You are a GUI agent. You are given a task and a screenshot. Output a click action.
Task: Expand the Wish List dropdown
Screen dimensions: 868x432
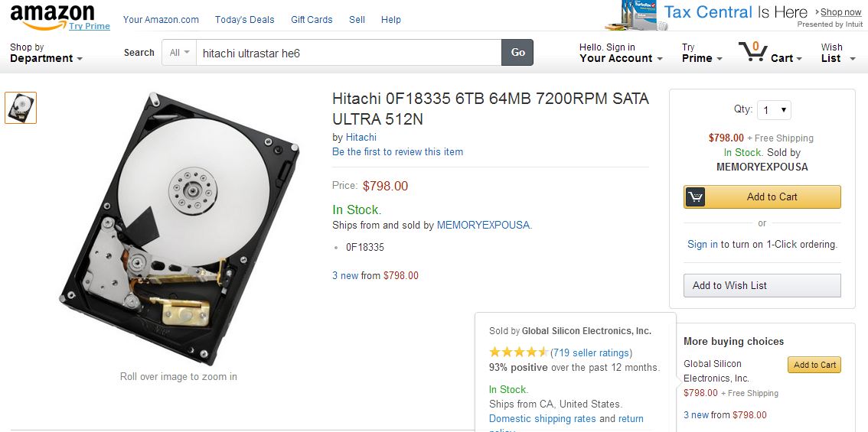point(837,54)
